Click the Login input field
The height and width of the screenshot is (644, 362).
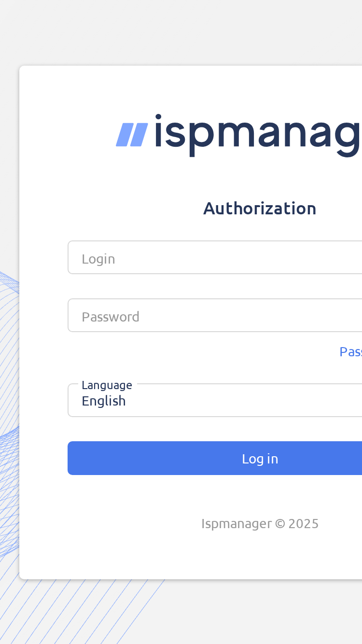(x=215, y=257)
